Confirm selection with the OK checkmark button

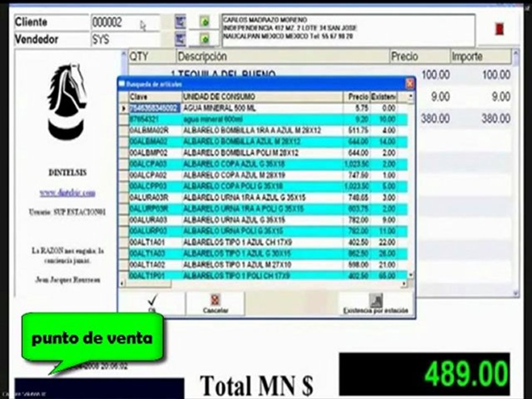click(152, 303)
